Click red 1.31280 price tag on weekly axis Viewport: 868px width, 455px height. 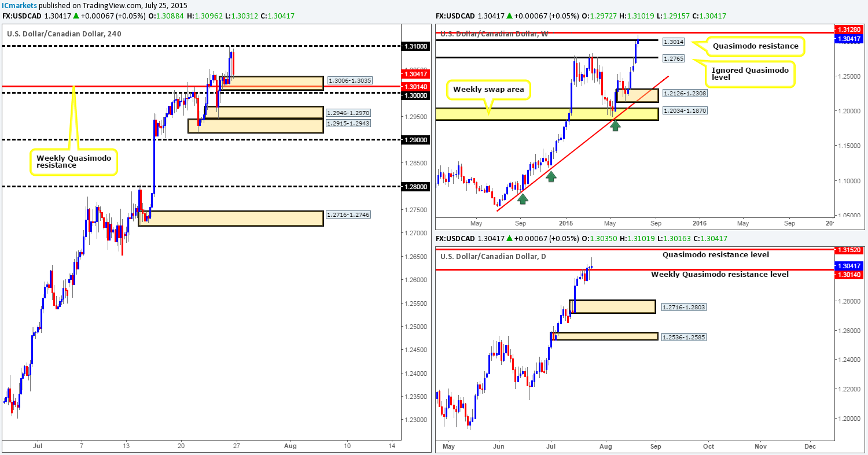[x=848, y=29]
